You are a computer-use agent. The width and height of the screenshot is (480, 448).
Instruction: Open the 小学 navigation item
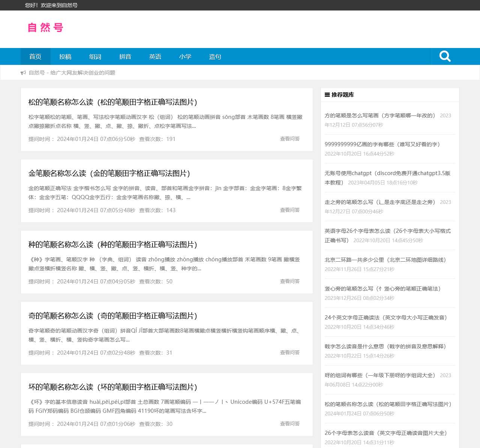[185, 57]
